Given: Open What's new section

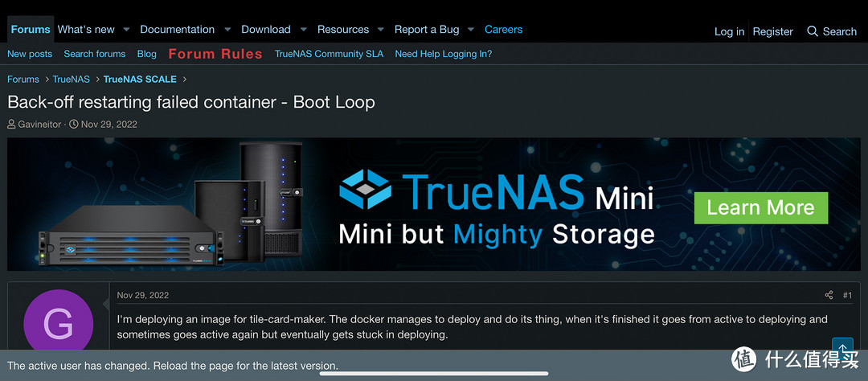Looking at the screenshot, I should click(x=86, y=30).
